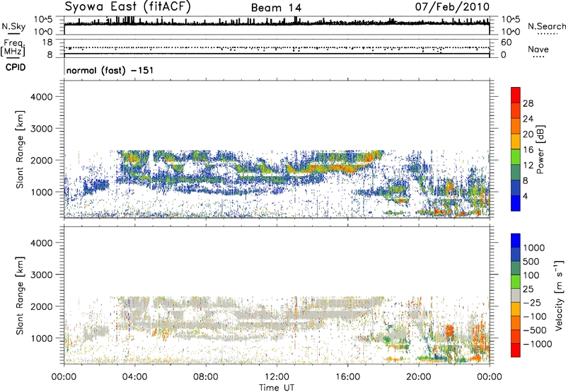Click the '16:00' time tick label
The height and width of the screenshot is (392, 566).
point(347,377)
